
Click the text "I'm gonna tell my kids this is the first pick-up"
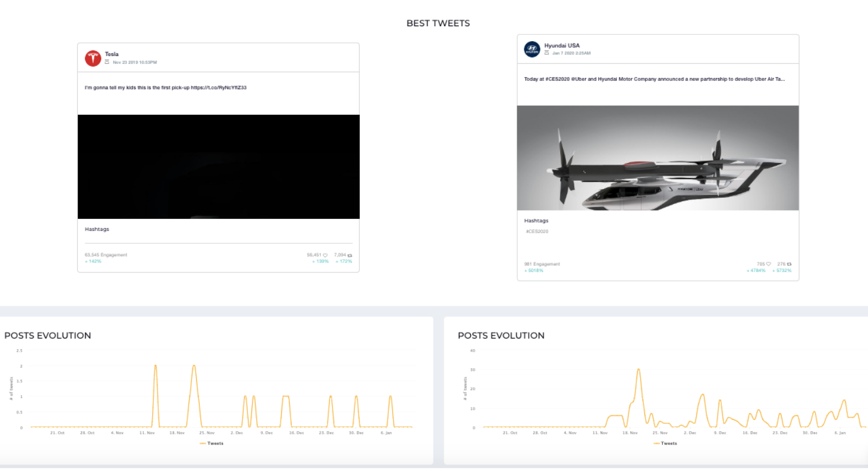(137, 87)
